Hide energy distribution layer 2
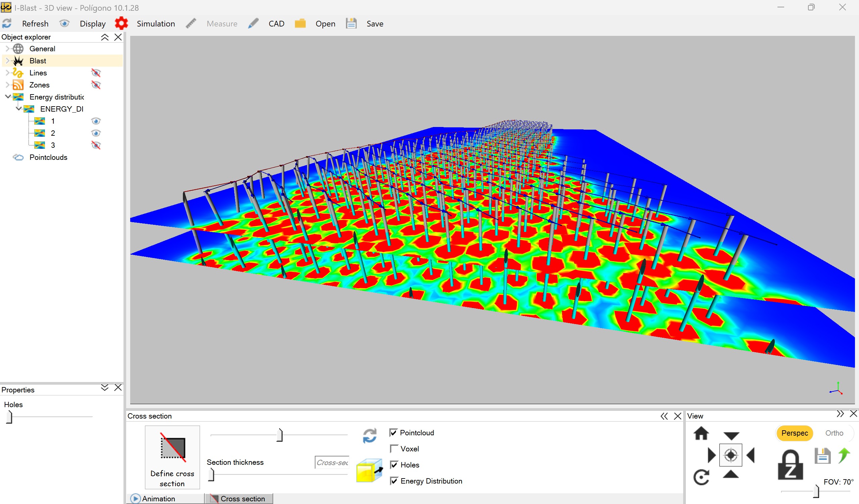Image resolution: width=859 pixels, height=504 pixels. (x=96, y=133)
